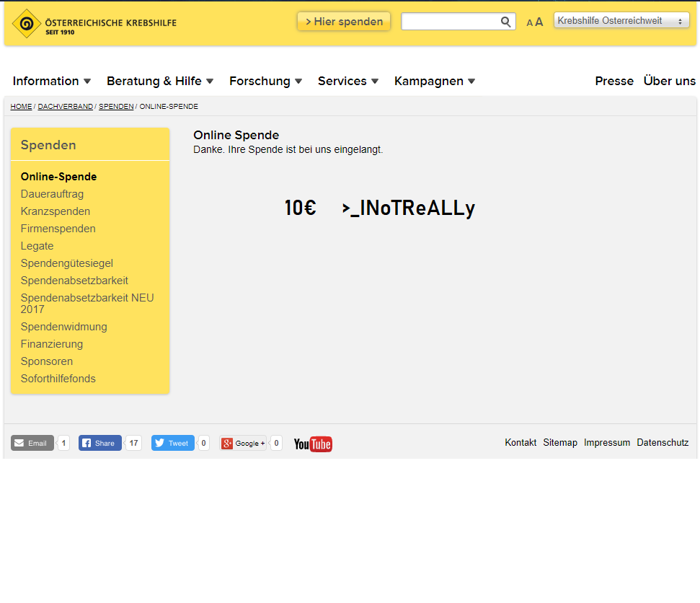Share via Google + button
This screenshot has width=700, height=603.
[x=243, y=443]
